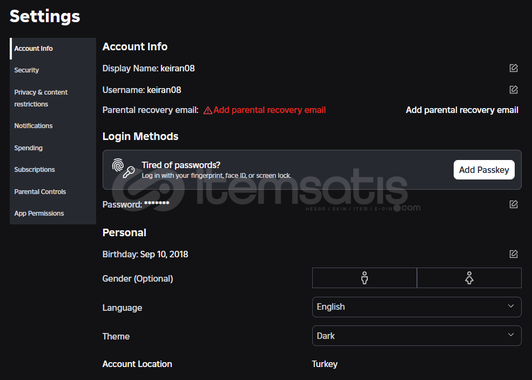This screenshot has height=380, width=532.
Task: Click the fingerprint, face ID login description
Action: [216, 176]
